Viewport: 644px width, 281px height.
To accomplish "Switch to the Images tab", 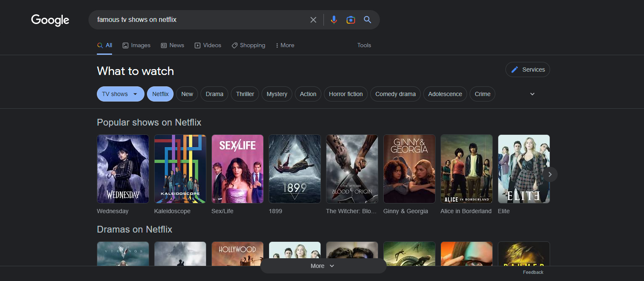I will click(136, 45).
